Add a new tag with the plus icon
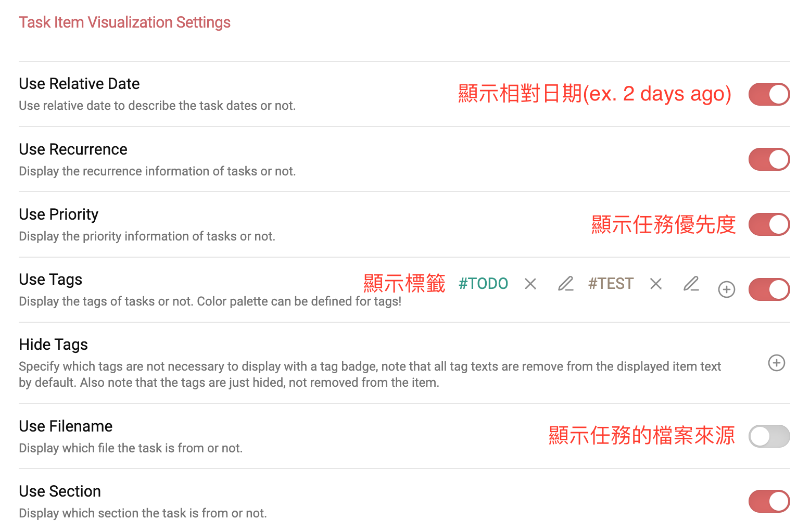Image resolution: width=810 pixels, height=532 pixels. tap(726, 289)
